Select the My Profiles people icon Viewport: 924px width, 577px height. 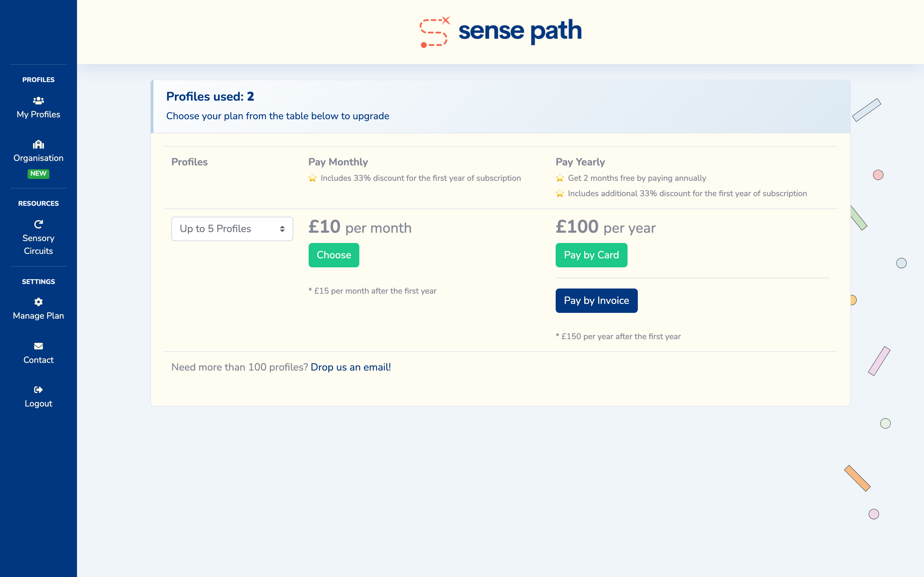tap(38, 100)
